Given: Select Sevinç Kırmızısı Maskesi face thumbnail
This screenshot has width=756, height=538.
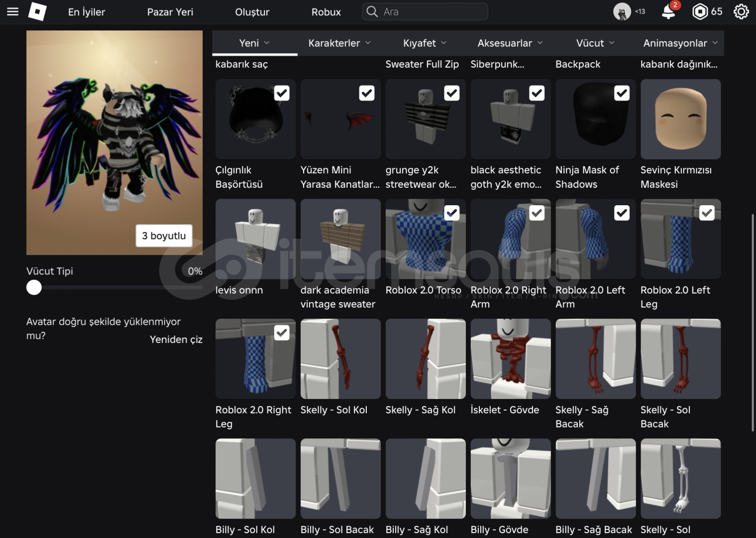Looking at the screenshot, I should click(x=680, y=119).
